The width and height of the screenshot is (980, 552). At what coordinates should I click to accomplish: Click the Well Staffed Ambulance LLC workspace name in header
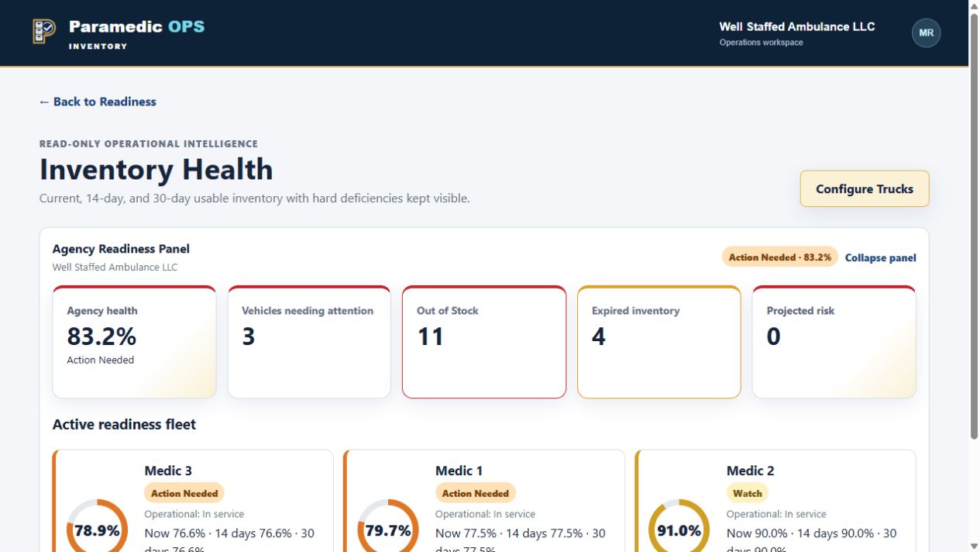click(797, 26)
